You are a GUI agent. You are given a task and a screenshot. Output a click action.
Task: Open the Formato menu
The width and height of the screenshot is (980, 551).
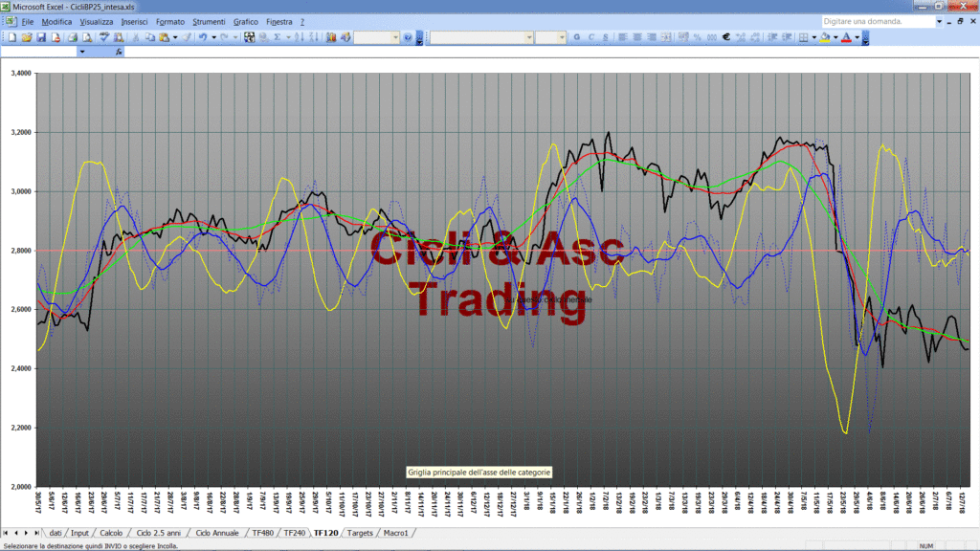point(170,22)
